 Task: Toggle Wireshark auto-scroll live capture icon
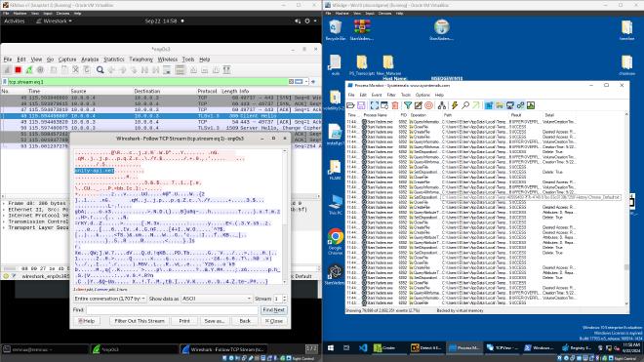pos(167,70)
